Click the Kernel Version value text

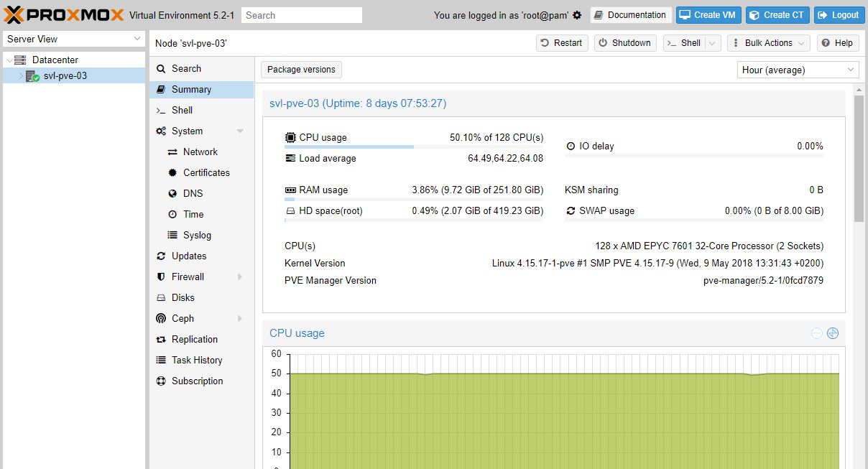click(658, 264)
